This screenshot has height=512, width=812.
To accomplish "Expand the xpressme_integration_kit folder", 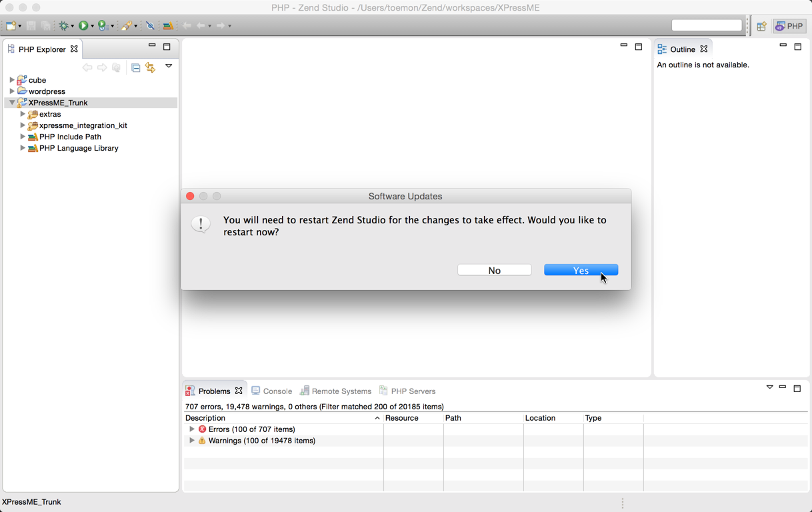I will point(23,125).
